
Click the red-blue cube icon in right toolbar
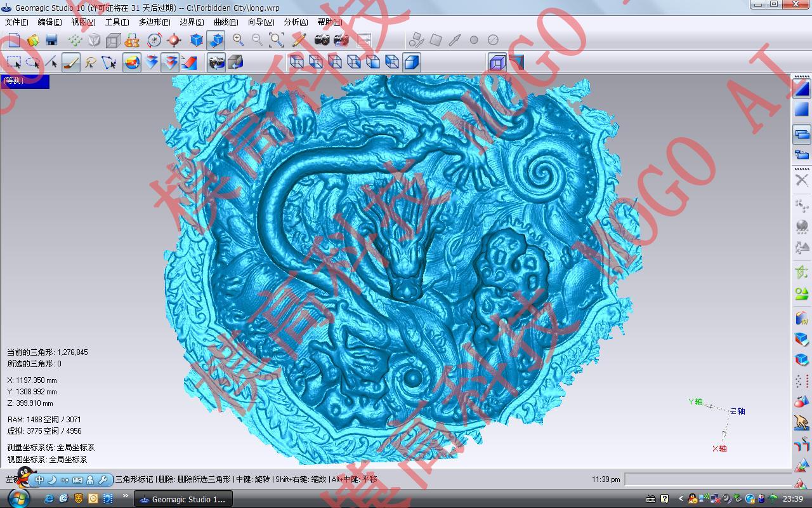pyautogui.click(x=802, y=339)
